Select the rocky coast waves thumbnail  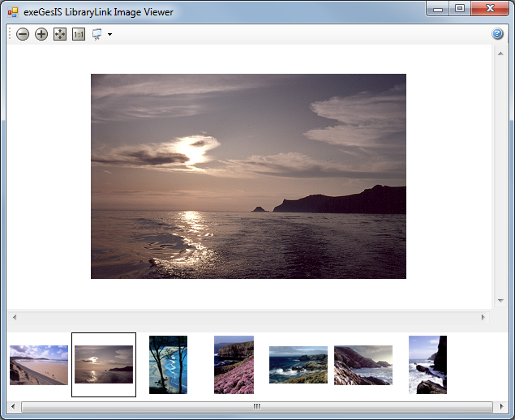pyautogui.click(x=298, y=365)
